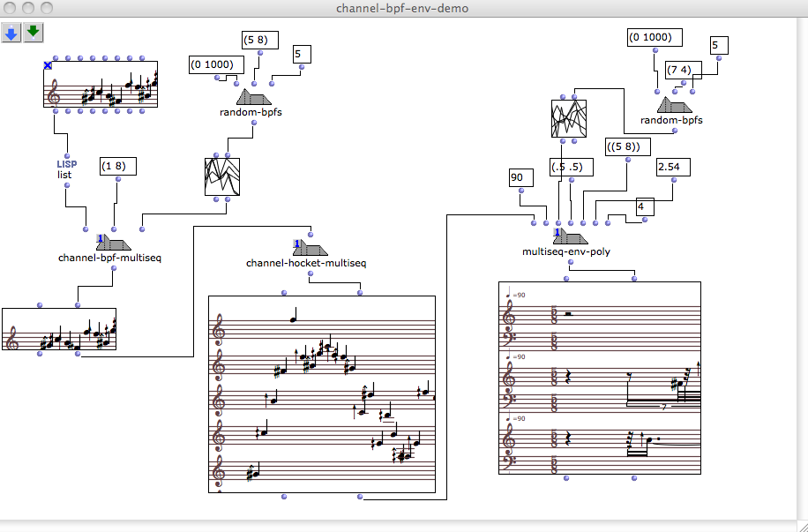Toggle the blue X lock on chord-seq box

(48, 65)
